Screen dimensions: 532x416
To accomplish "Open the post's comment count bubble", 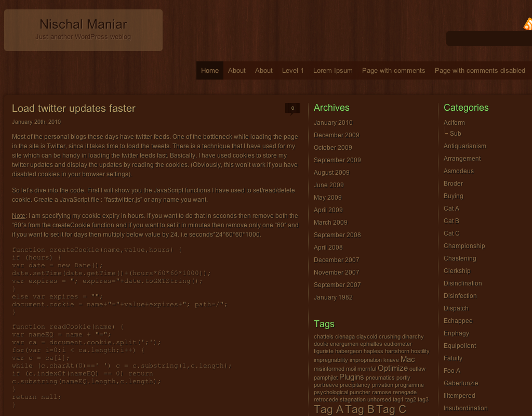I will pyautogui.click(x=292, y=108).
